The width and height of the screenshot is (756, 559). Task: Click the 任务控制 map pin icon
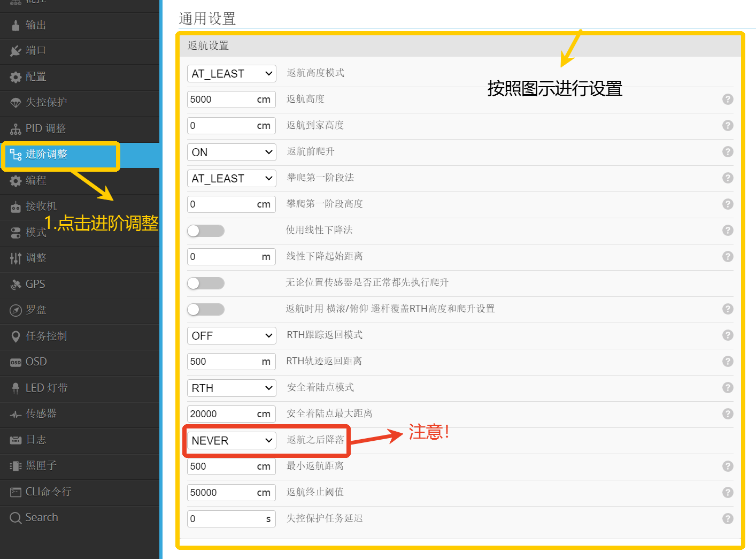[x=16, y=336]
